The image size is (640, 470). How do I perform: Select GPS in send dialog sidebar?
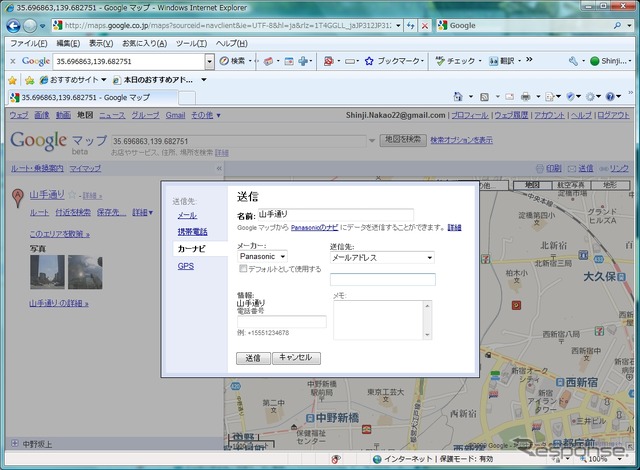186,266
